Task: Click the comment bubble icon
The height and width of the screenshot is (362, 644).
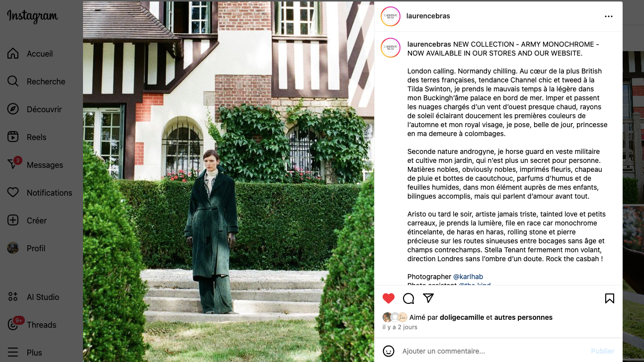Action: pos(408,298)
